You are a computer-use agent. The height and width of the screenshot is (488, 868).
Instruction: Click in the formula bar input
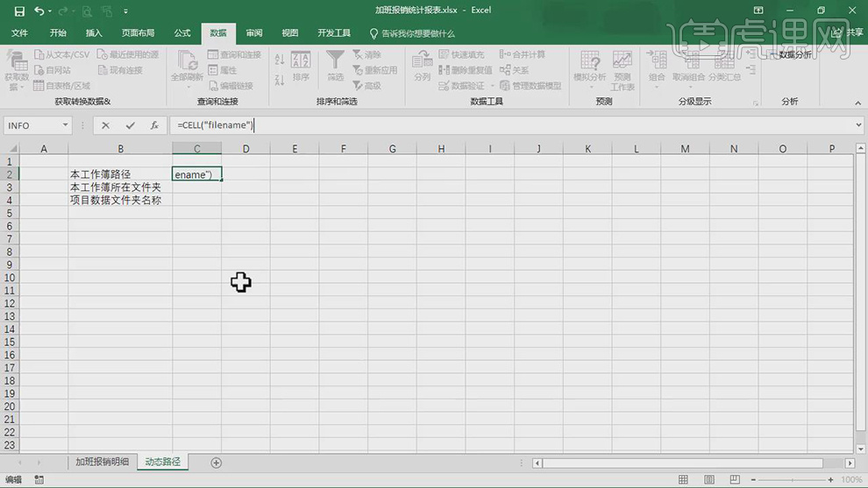tap(511, 125)
